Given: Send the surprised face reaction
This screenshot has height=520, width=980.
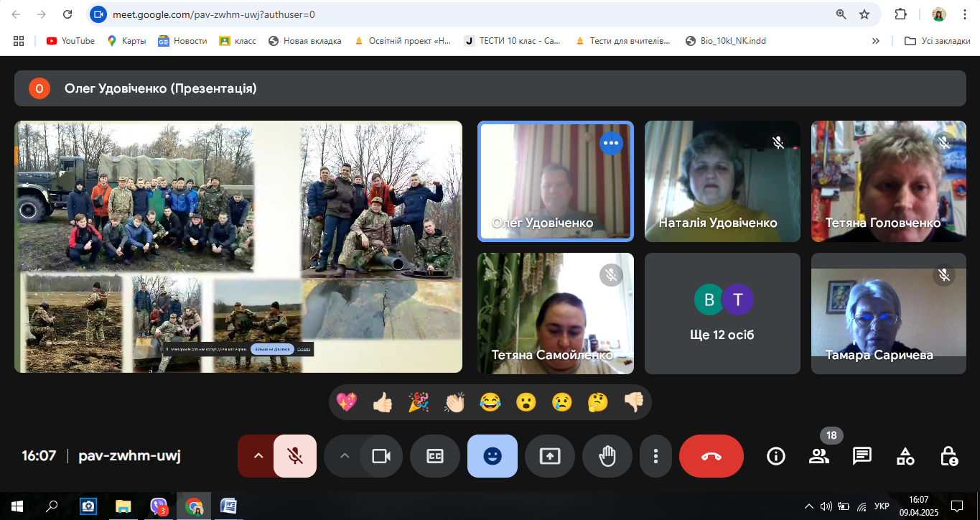Looking at the screenshot, I should [x=526, y=402].
